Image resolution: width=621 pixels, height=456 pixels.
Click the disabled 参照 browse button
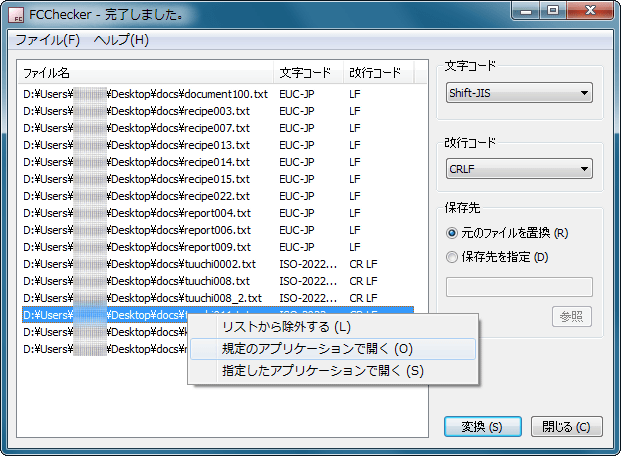click(x=572, y=317)
